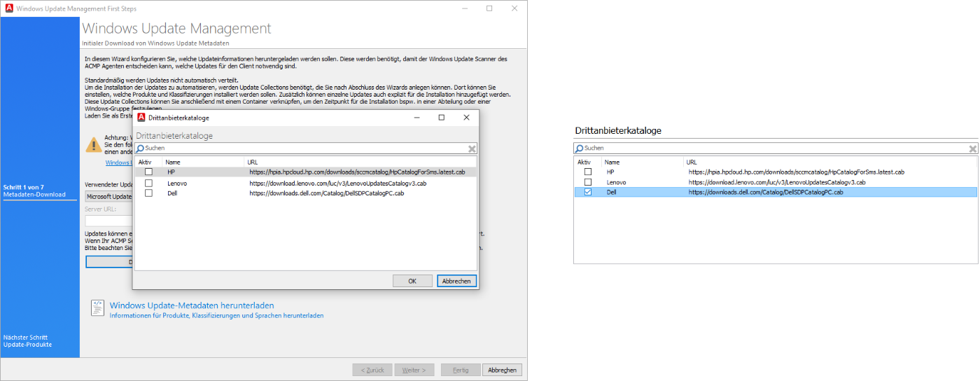Maximize the Drittanbieterkataloge dialog window
Screen dimensions: 980x381
coord(441,118)
